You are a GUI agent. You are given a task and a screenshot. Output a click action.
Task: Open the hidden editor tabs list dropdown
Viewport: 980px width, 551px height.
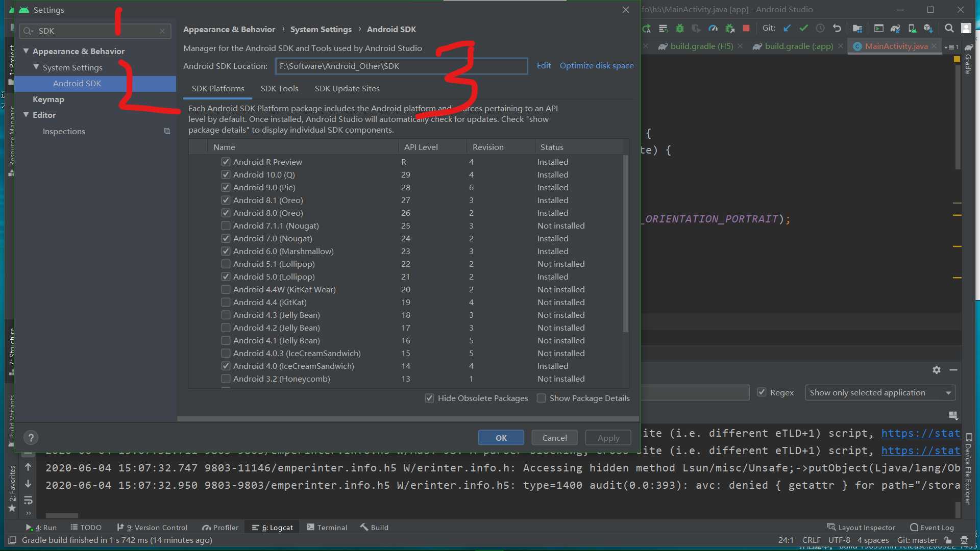(x=951, y=46)
